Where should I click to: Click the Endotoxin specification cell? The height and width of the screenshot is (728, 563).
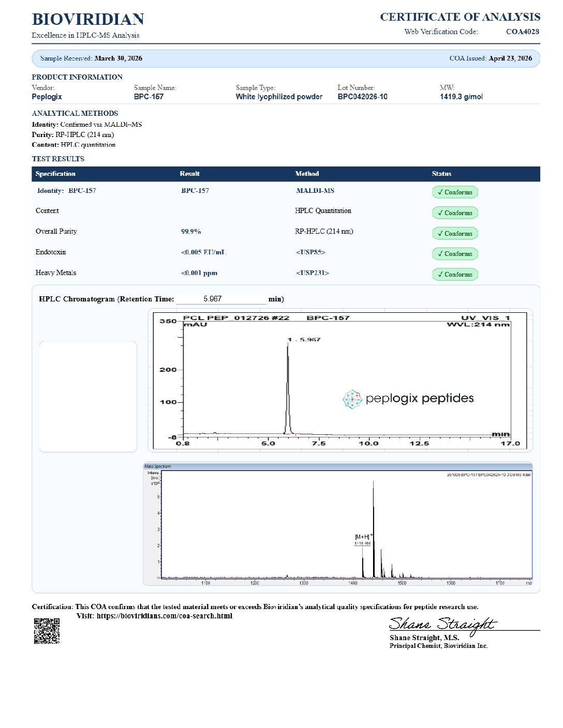[x=51, y=252]
